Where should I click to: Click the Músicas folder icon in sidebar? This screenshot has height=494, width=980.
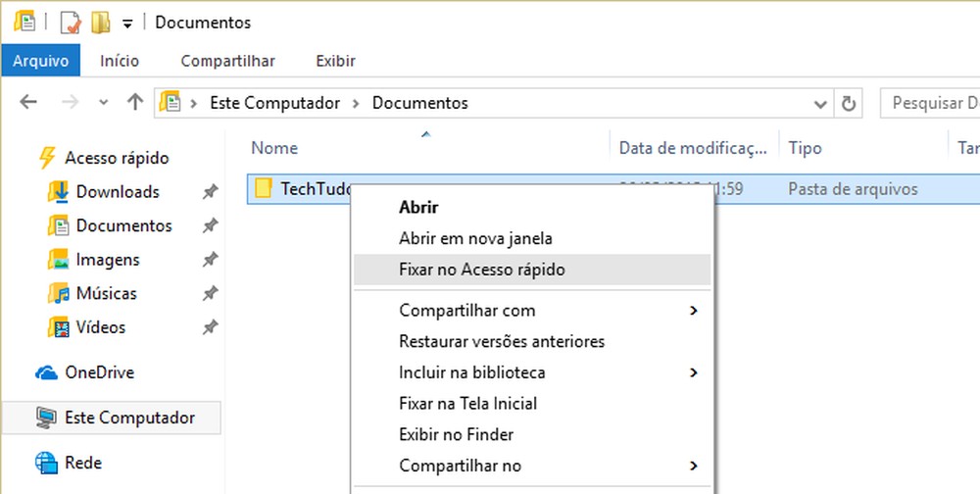point(58,293)
